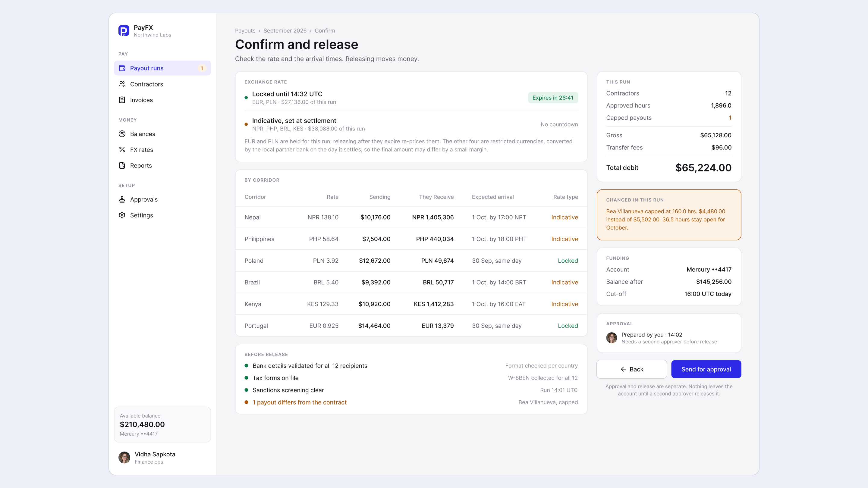Click the Payouts breadcrumb link

245,31
